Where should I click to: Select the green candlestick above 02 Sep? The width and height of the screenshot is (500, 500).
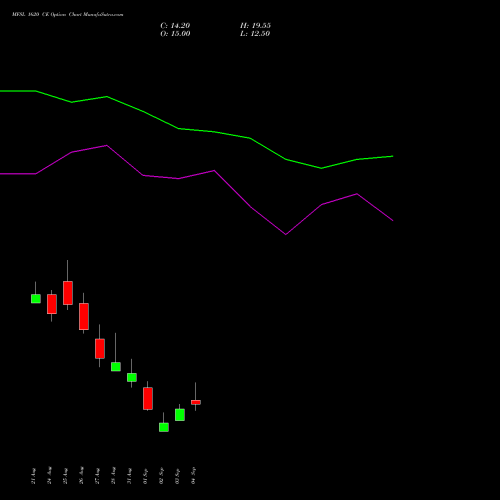[x=164, y=427]
